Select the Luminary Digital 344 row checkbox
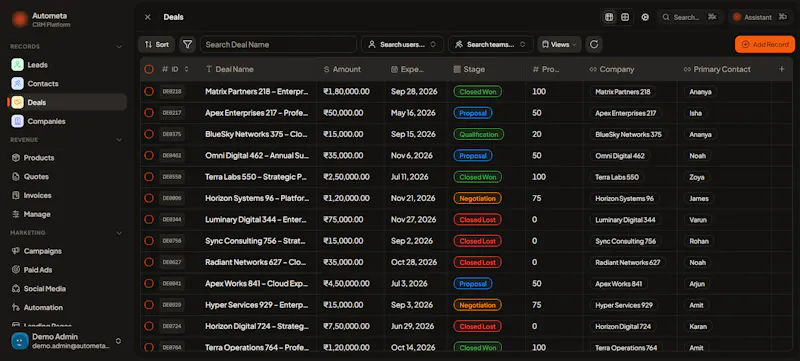Image resolution: width=800 pixels, height=361 pixels. [149, 219]
